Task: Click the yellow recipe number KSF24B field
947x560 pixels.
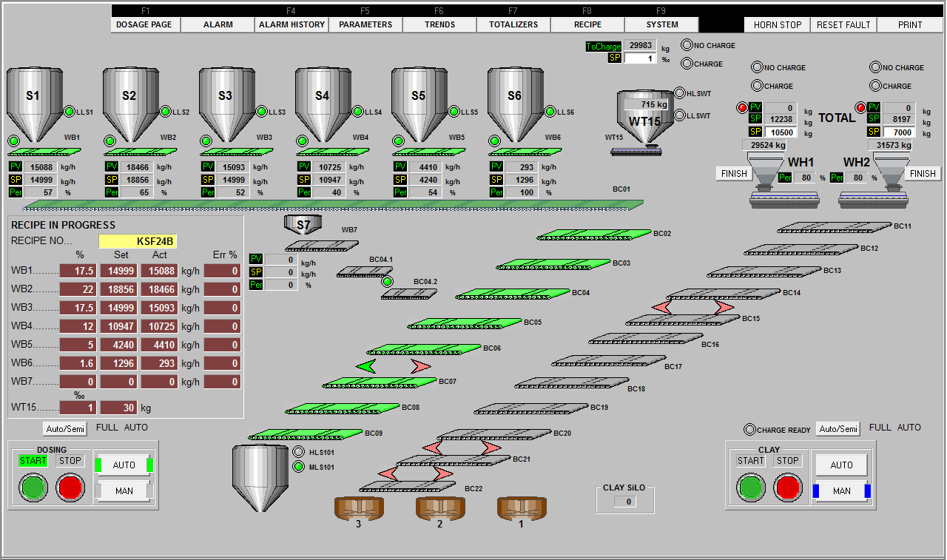Action: click(138, 241)
